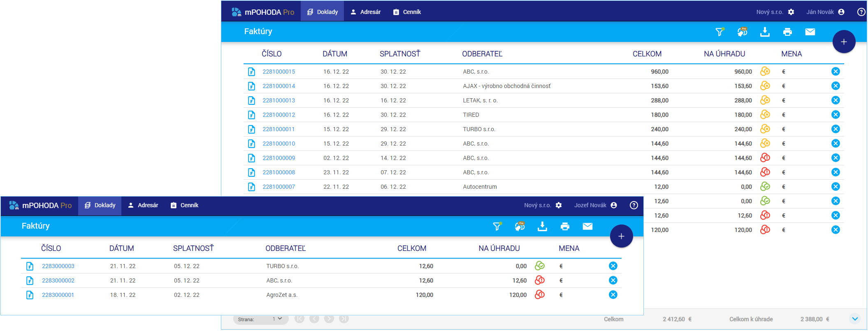
Task: Open Nový s.r.o. settings gear in back window
Action: [x=791, y=12]
